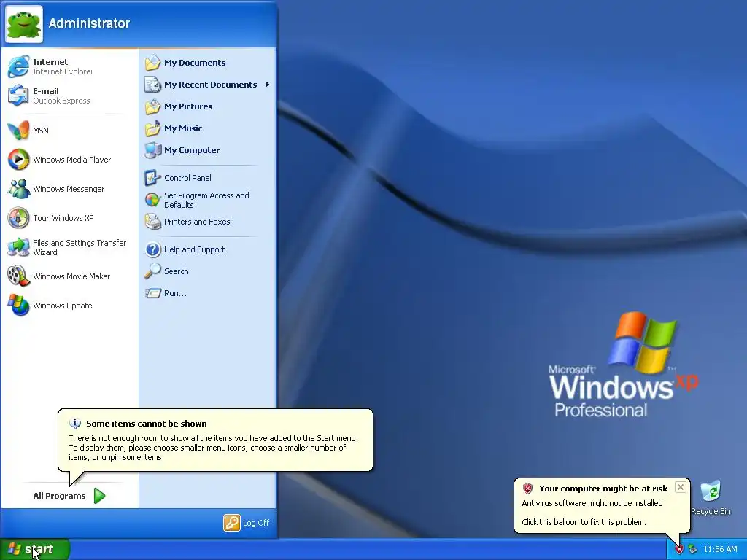747x560 pixels.
Task: Open the My Music folder icon
Action: point(152,128)
